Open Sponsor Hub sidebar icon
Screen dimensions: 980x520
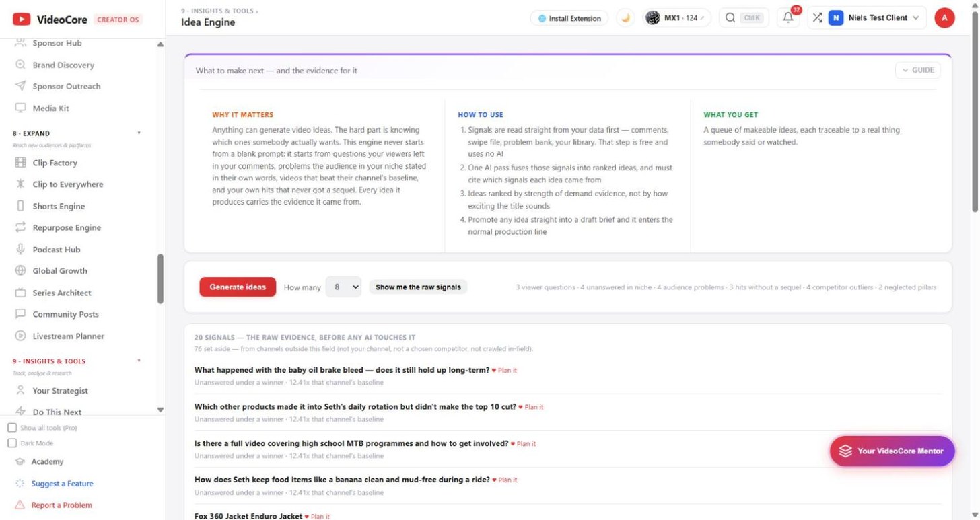tap(20, 43)
